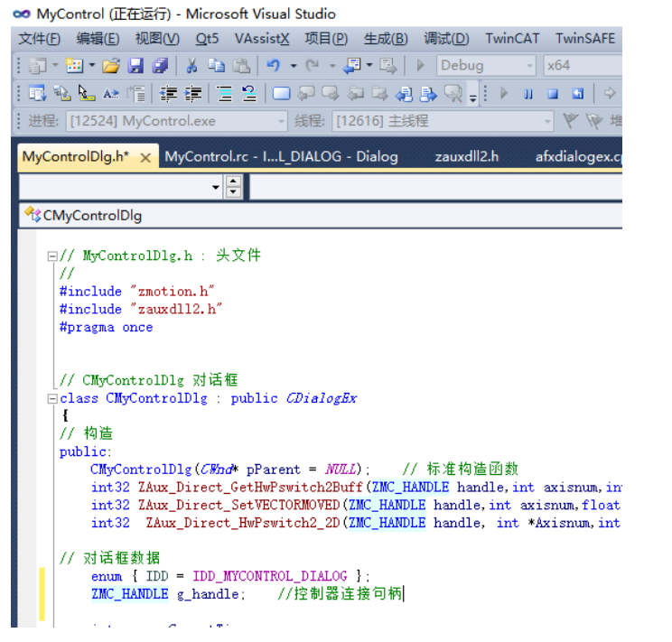672x642 pixels.
Task: Open the TwinSAFE menu
Action: coord(585,39)
